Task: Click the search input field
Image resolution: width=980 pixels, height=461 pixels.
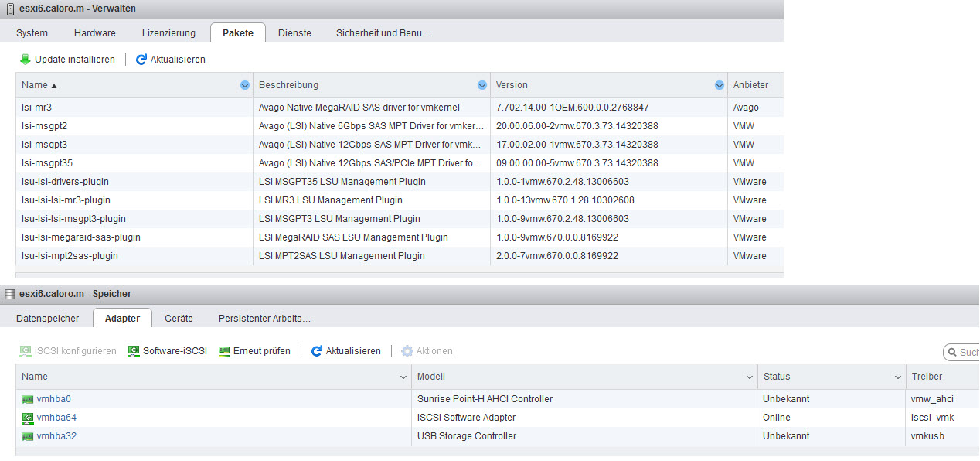Action: [968, 353]
